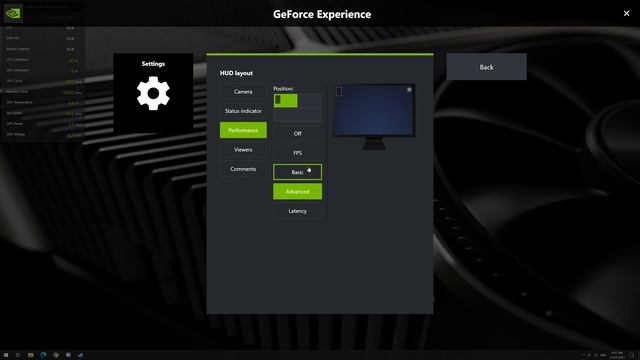
Task: Select bottom-left HUD position cell
Action: coord(285,115)
